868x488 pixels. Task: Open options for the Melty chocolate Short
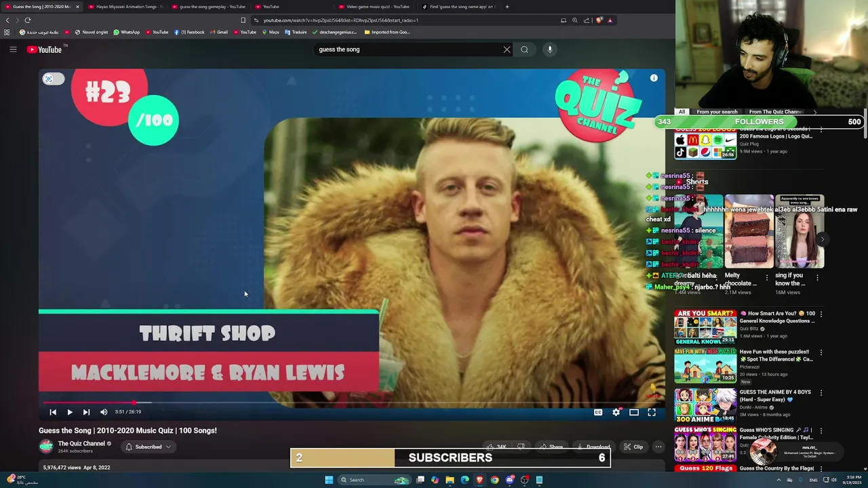click(x=767, y=277)
